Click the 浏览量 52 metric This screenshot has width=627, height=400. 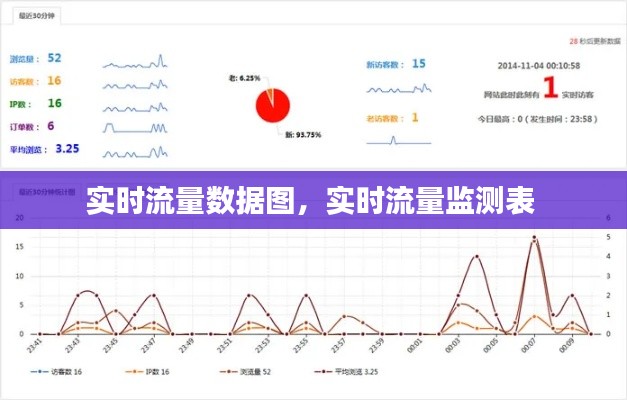[x=36, y=59]
